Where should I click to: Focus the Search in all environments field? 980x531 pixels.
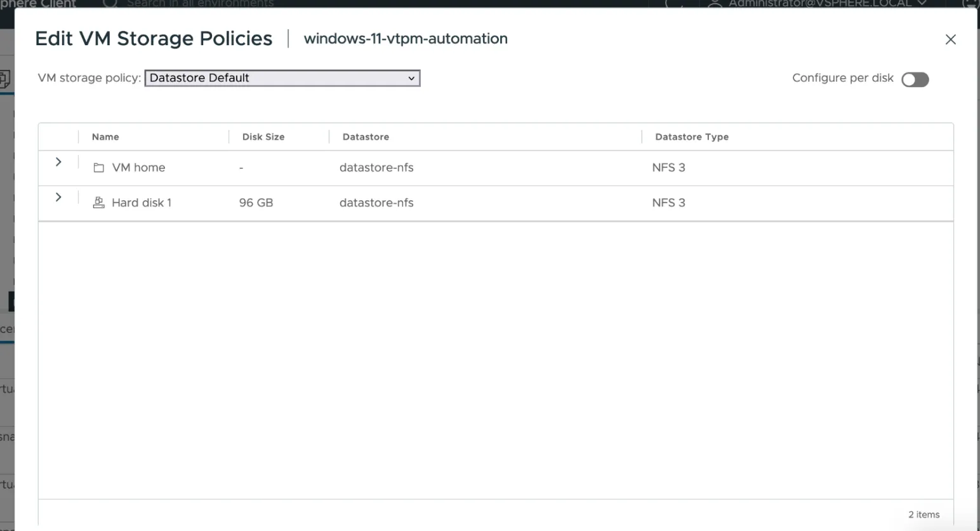200,3
